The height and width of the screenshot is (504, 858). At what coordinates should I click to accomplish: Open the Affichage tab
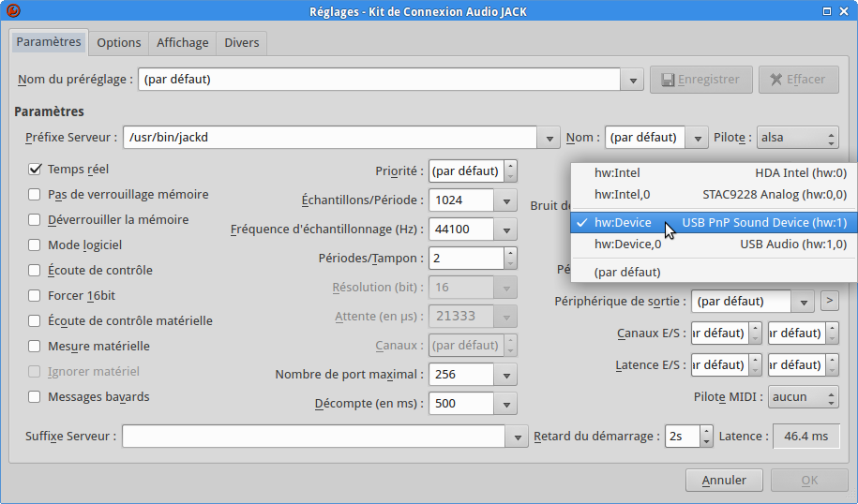[183, 43]
